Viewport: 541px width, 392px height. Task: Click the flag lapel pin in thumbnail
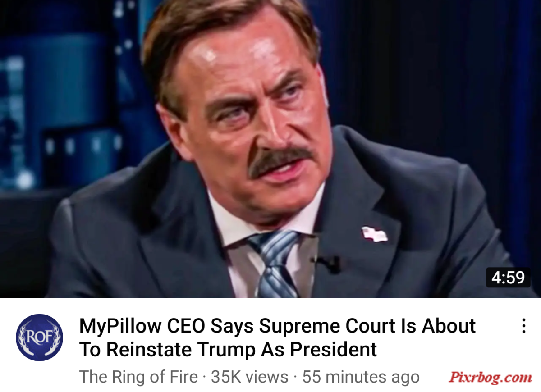tap(374, 234)
